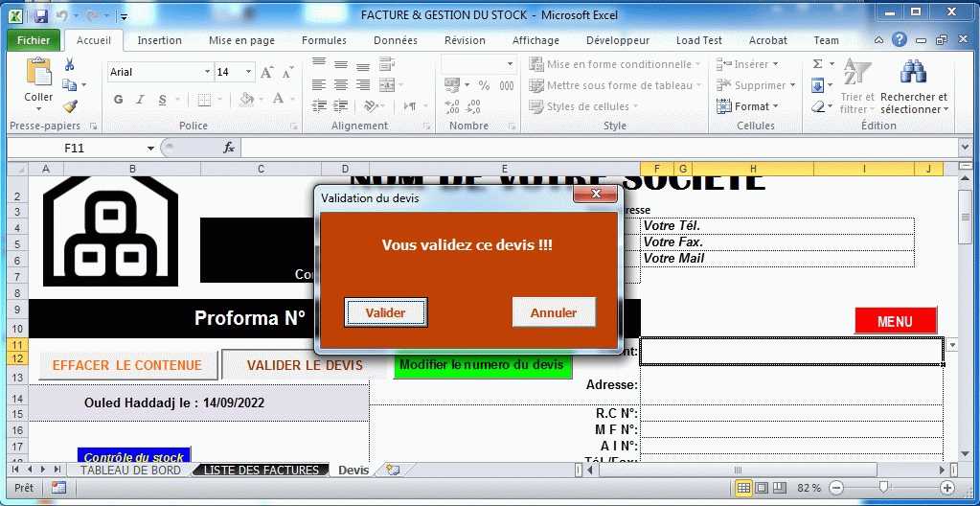Click the Merge and Center icon
The image size is (980, 506).
(387, 85)
